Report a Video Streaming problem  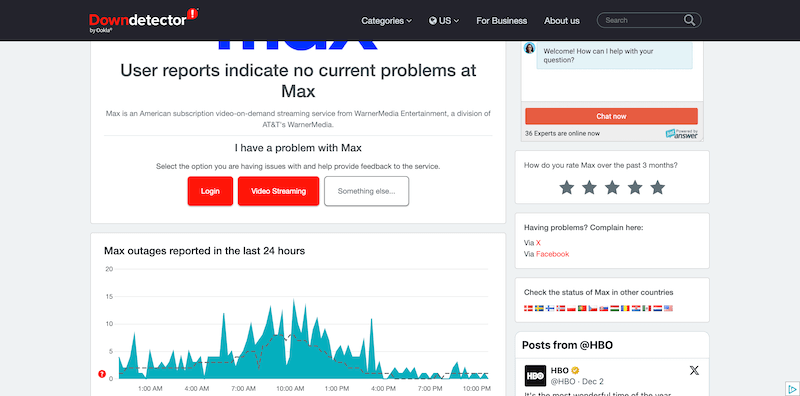tap(279, 191)
